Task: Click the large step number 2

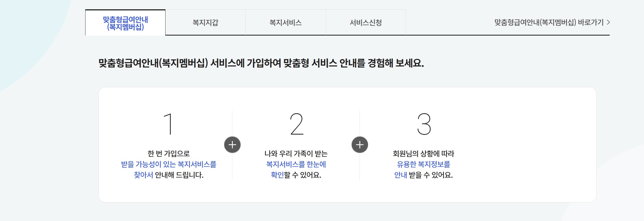Action: [x=297, y=124]
